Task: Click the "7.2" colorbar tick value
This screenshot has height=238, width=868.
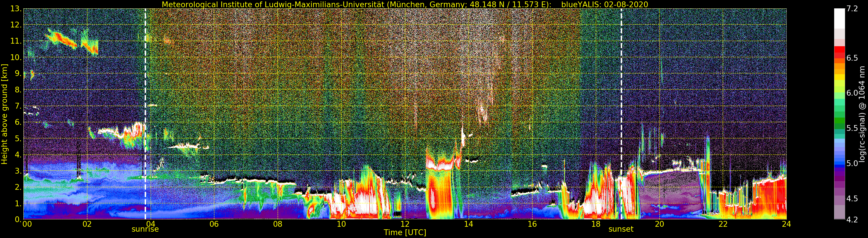Action: tap(852, 9)
